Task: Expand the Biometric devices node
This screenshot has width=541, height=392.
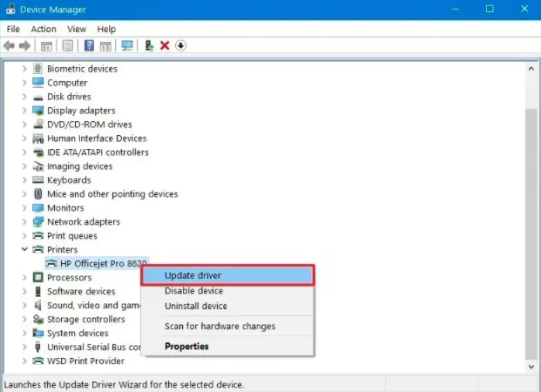Action: 24,69
